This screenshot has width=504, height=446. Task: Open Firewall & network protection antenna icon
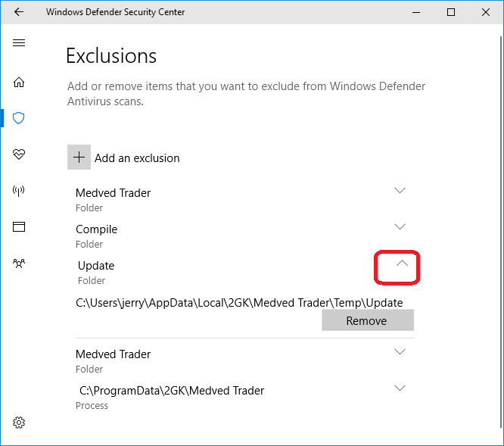19,191
